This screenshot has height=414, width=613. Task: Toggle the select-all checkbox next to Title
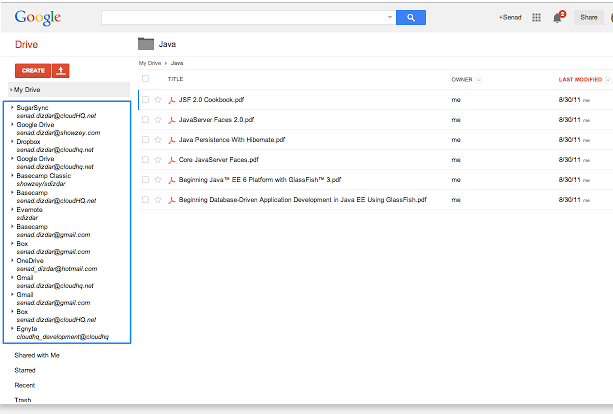click(x=145, y=78)
